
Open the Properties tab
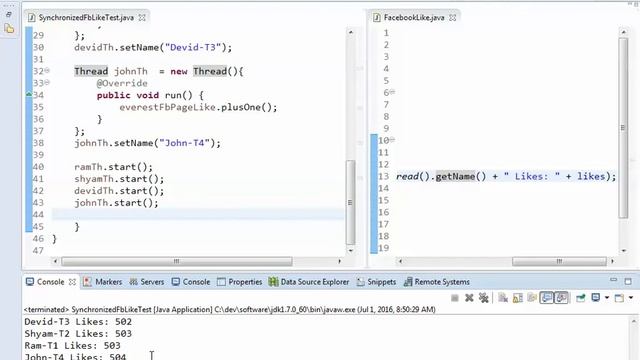pyautogui.click(x=240, y=282)
